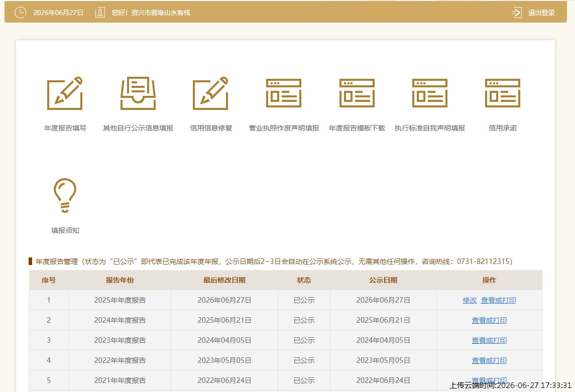Open the 信用信息修复 pencil icon

click(x=210, y=93)
